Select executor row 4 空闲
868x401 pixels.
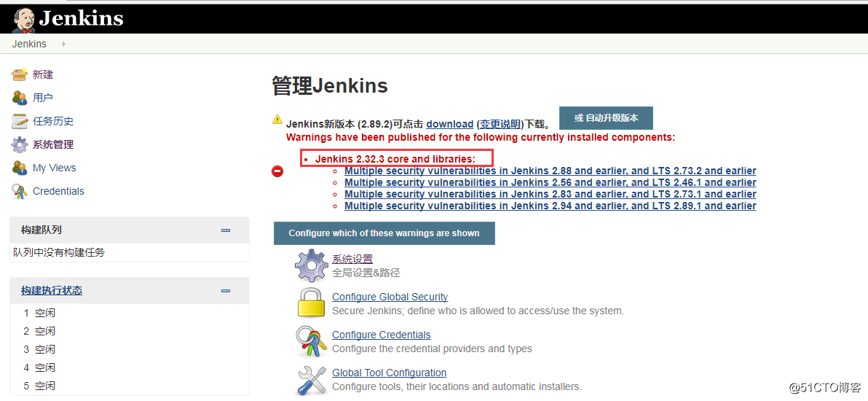[x=130, y=367]
